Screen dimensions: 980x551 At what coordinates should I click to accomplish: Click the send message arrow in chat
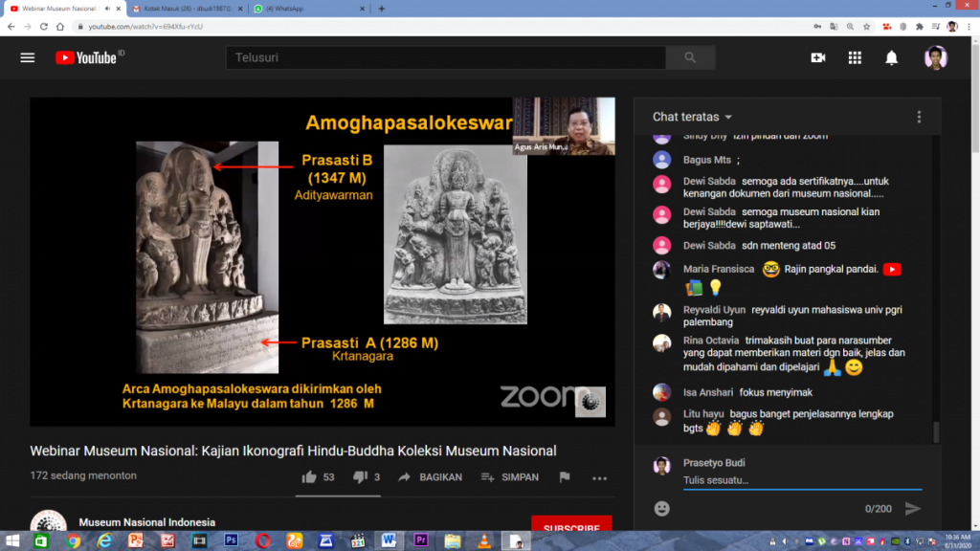click(x=912, y=508)
